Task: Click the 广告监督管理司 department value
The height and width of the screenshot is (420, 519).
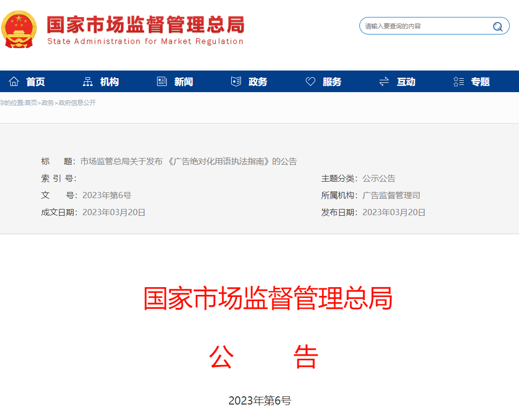Action: pyautogui.click(x=391, y=196)
